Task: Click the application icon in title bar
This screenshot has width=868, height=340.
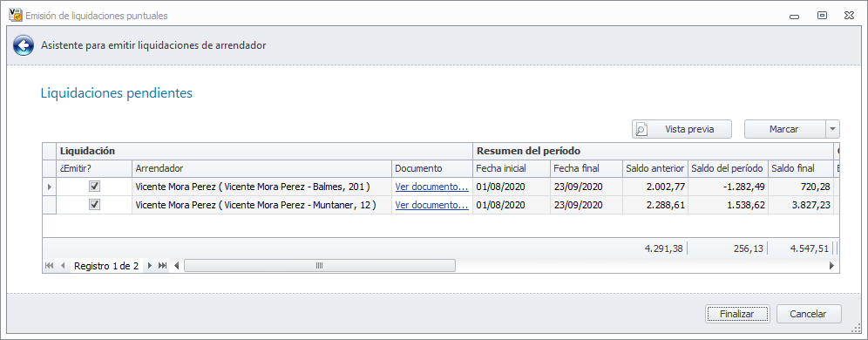Action: click(x=16, y=16)
